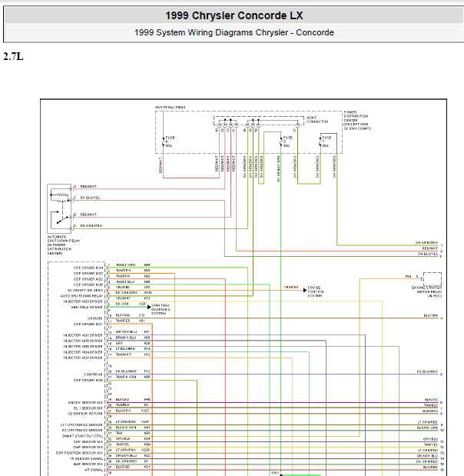
Task: Click the "ENGINE STARTER MOTOR RELAY" caption
Action: coord(426,291)
